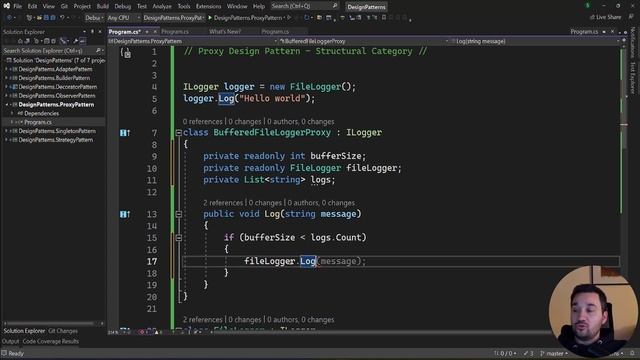This screenshot has width=640, height=360.
Task: Click the Properties wrench icon in Solution Explorer
Action: [x=76, y=41]
